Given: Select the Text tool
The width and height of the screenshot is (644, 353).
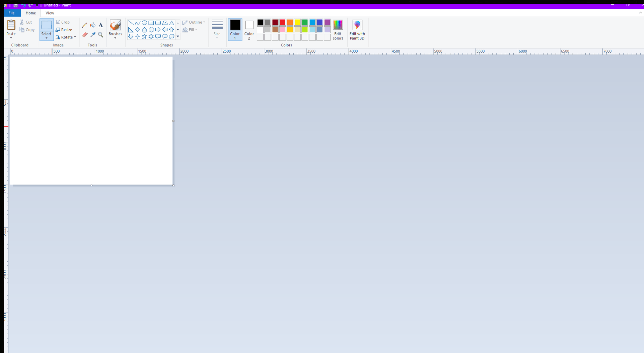Looking at the screenshot, I should click(x=100, y=25).
